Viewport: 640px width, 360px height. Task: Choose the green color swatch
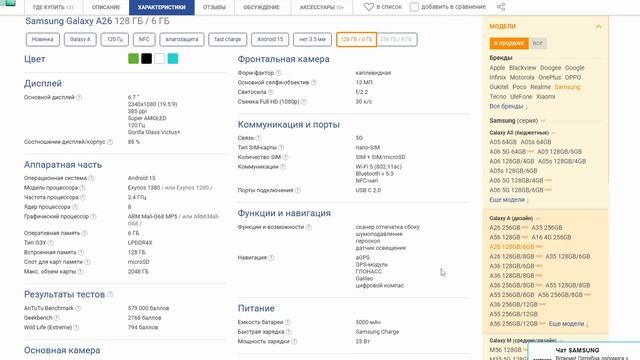[x=133, y=59]
